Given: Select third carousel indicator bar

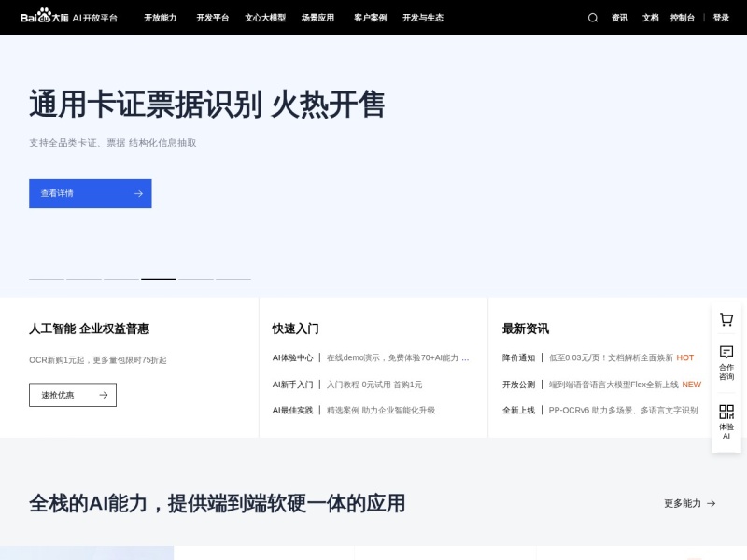Looking at the screenshot, I should (x=121, y=279).
